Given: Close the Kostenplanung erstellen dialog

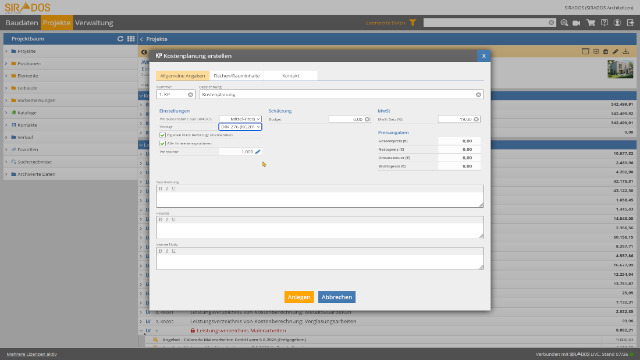Looking at the screenshot, I should click(484, 56).
